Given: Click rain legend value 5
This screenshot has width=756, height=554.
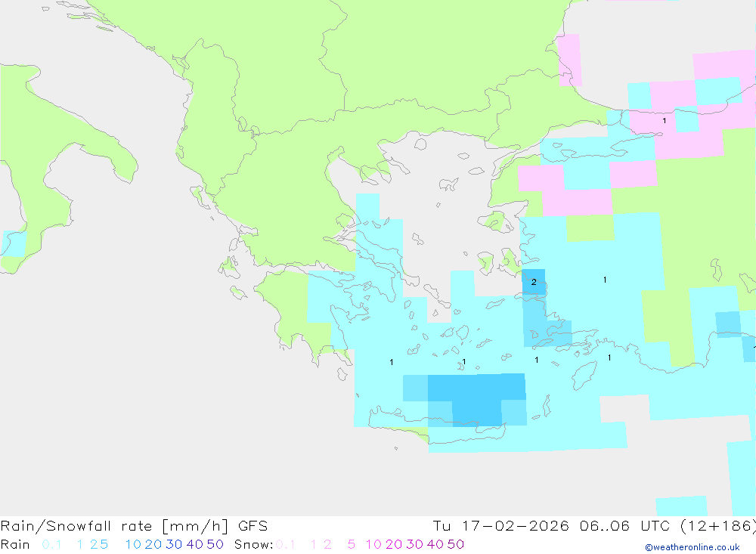Looking at the screenshot, I should pos(104,544).
